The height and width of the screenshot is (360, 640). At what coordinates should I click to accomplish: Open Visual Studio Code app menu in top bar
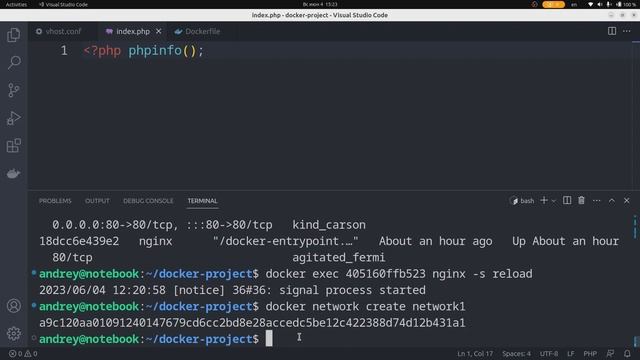[63, 4]
